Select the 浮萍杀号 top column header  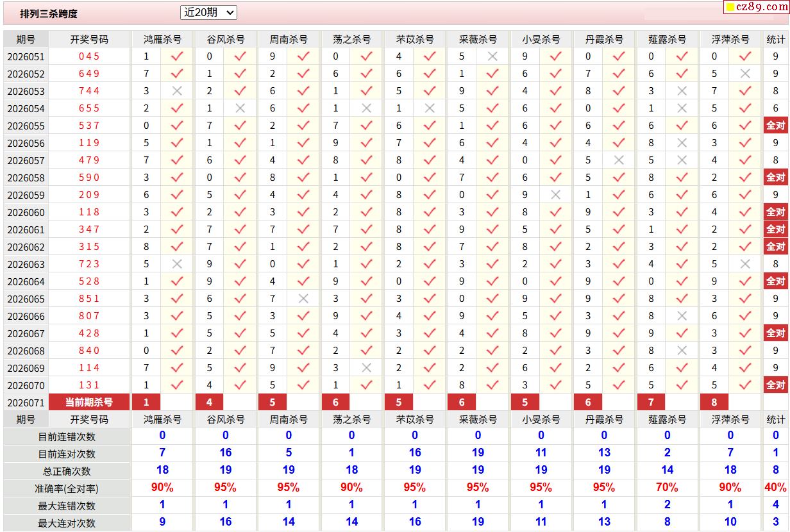click(x=730, y=39)
